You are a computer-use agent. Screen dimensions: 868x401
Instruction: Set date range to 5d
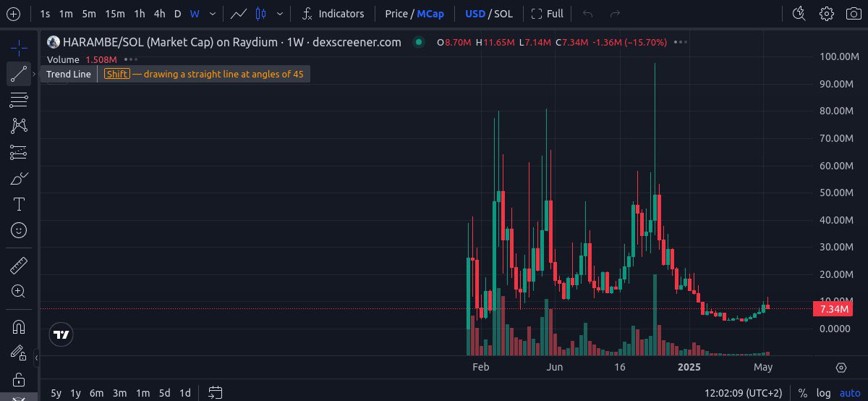pyautogui.click(x=165, y=393)
